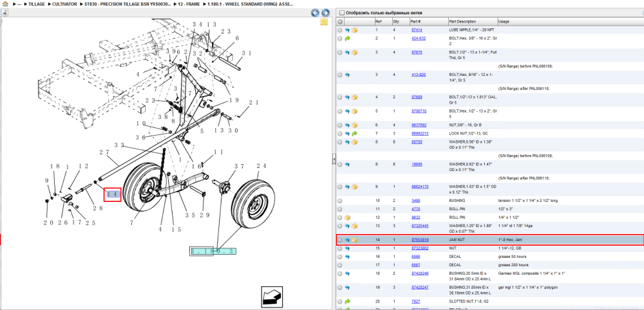Open part number link 413-920
Image resolution: width=644 pixels, height=310 pixels.
pyautogui.click(x=419, y=75)
